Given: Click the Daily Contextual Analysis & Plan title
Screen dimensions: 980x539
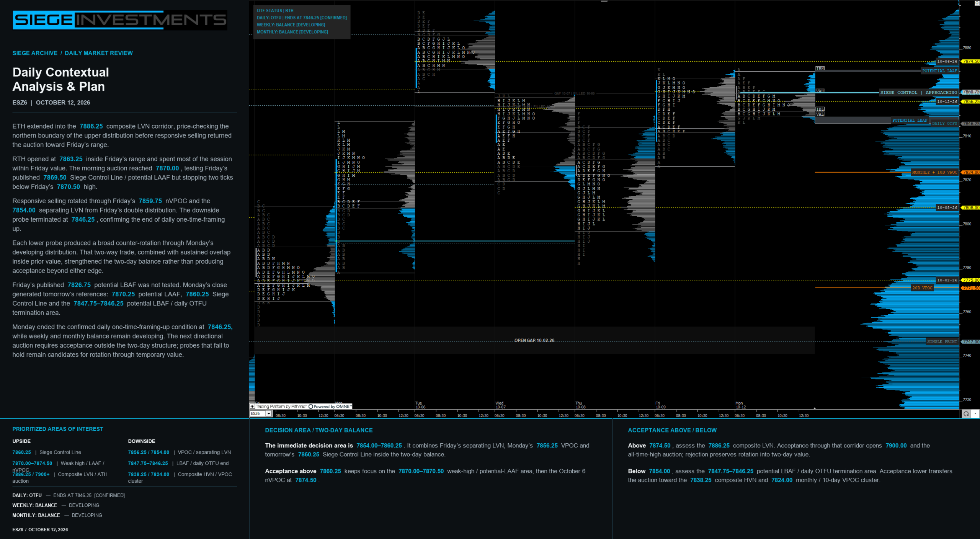Looking at the screenshot, I should [x=60, y=79].
